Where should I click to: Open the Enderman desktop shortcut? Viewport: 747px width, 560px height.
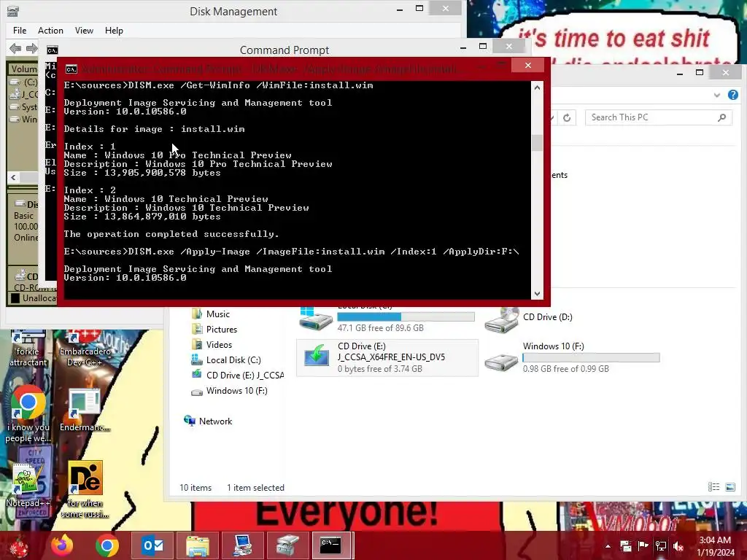[85, 410]
